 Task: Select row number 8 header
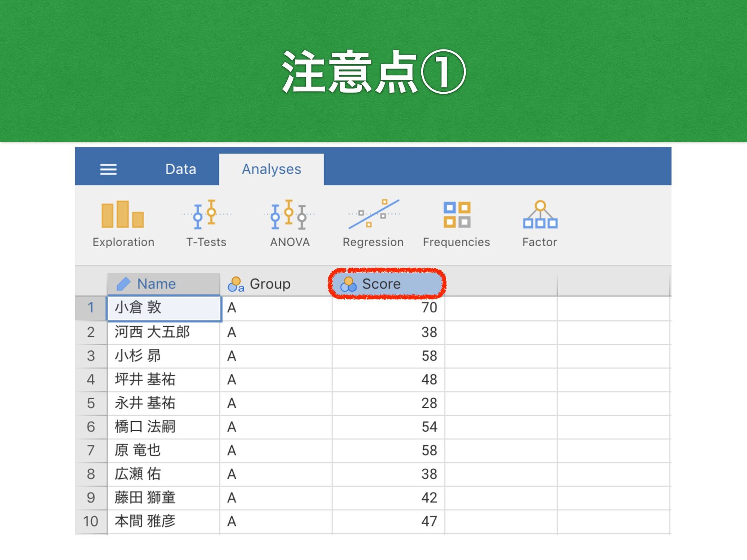click(x=91, y=474)
